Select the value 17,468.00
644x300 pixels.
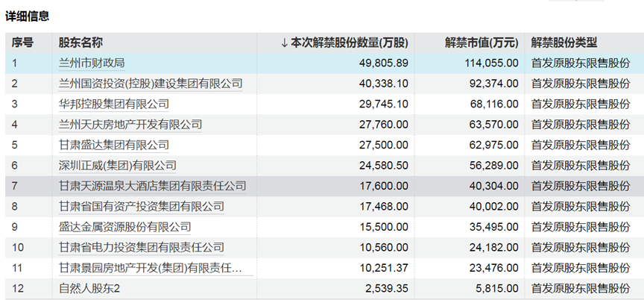pos(383,206)
